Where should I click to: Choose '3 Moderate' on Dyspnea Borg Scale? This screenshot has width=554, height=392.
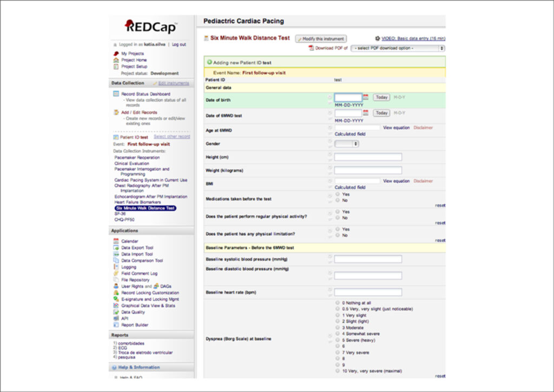(x=338, y=327)
